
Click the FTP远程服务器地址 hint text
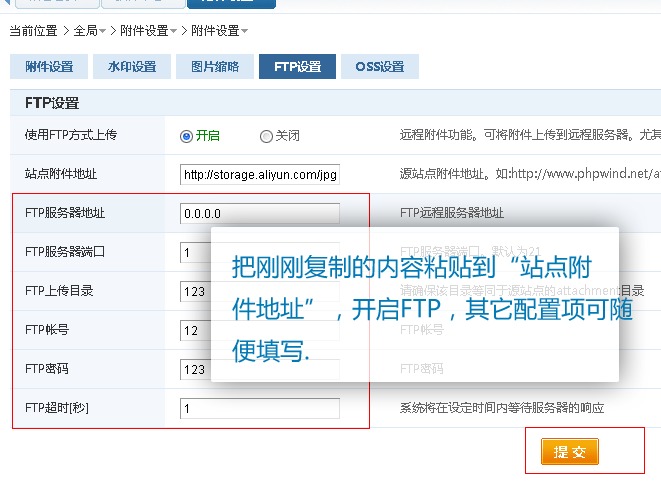pyautogui.click(x=451, y=213)
